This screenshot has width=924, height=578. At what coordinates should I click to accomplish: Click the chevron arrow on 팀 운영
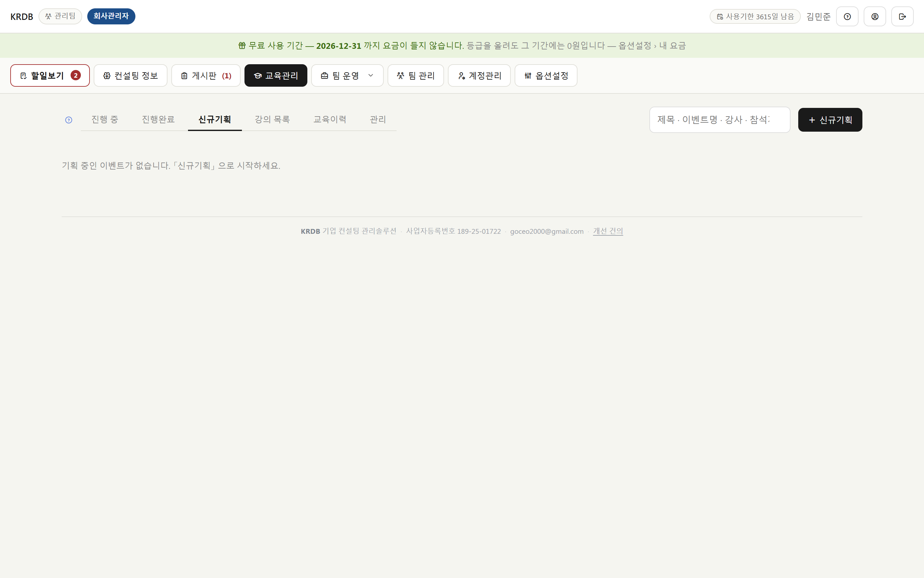pyautogui.click(x=370, y=75)
